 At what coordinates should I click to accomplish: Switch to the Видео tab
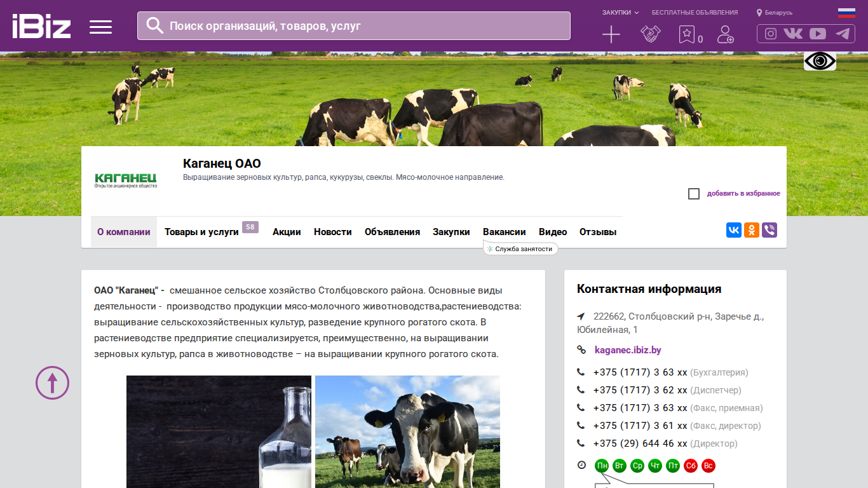click(x=553, y=232)
